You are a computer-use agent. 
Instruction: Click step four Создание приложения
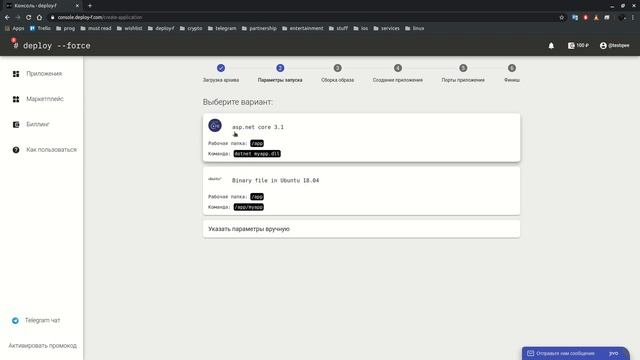click(398, 73)
